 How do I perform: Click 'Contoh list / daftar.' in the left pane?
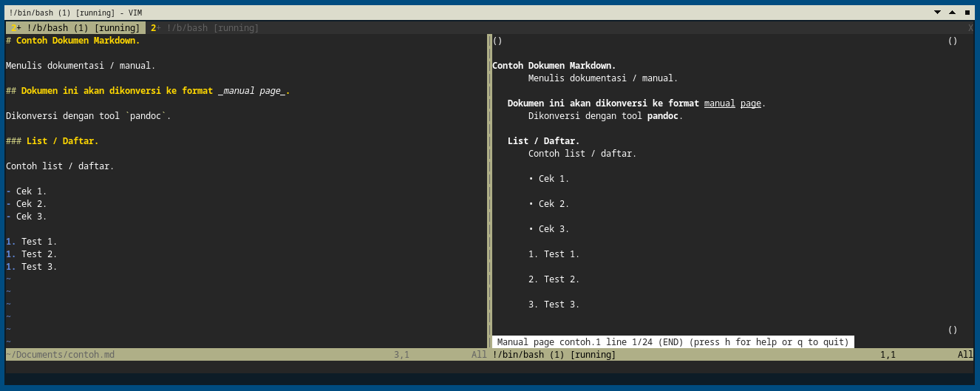[60, 166]
